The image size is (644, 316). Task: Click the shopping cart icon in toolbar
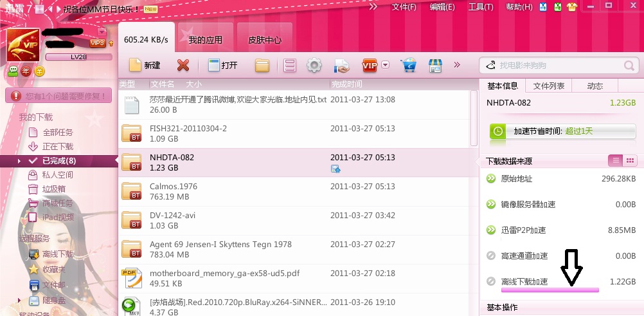click(409, 65)
